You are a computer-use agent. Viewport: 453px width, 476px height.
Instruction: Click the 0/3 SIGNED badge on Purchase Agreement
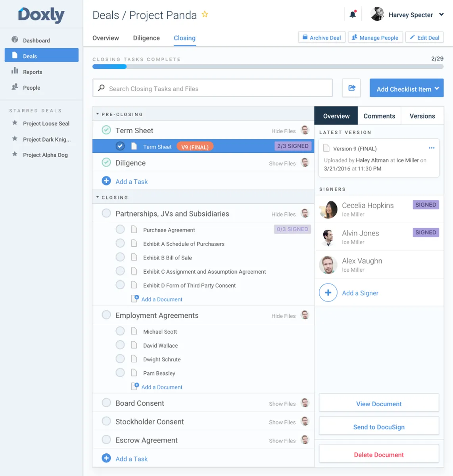tap(292, 229)
